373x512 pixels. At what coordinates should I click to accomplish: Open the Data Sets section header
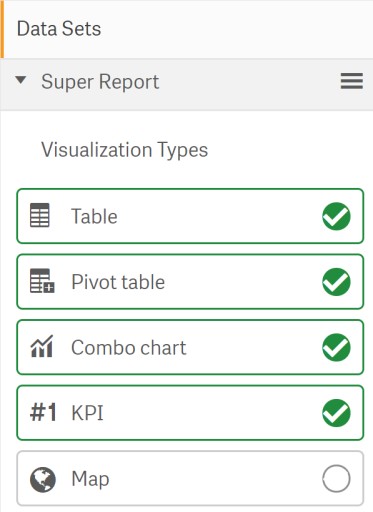(187, 29)
